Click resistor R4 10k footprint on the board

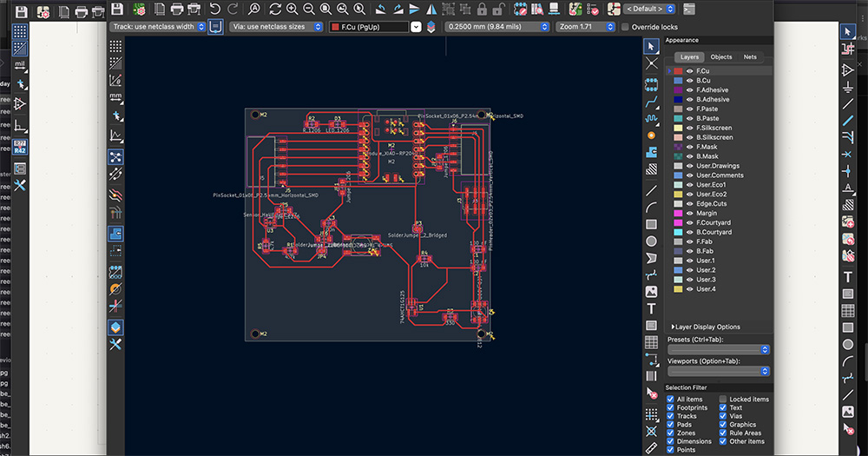[x=424, y=259]
